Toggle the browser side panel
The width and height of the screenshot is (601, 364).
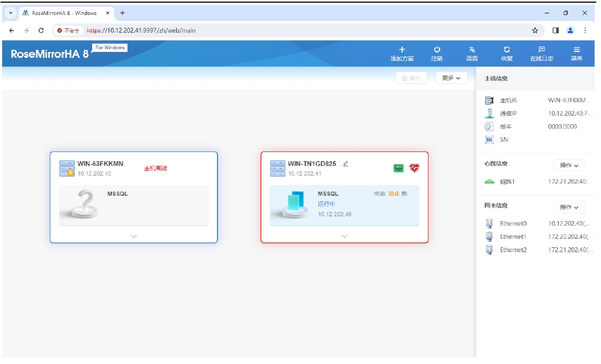tap(555, 31)
